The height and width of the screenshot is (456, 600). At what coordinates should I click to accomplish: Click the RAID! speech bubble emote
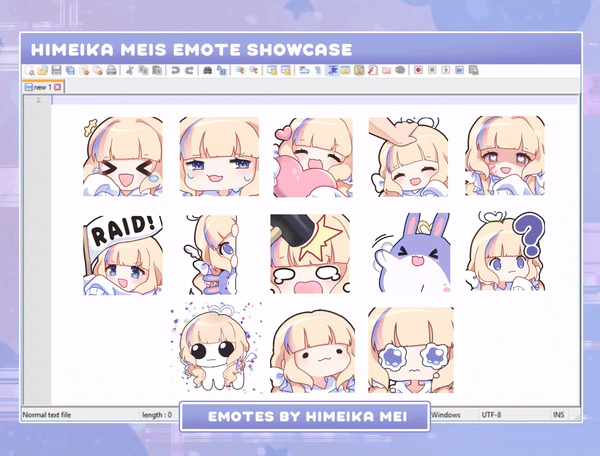coord(122,253)
